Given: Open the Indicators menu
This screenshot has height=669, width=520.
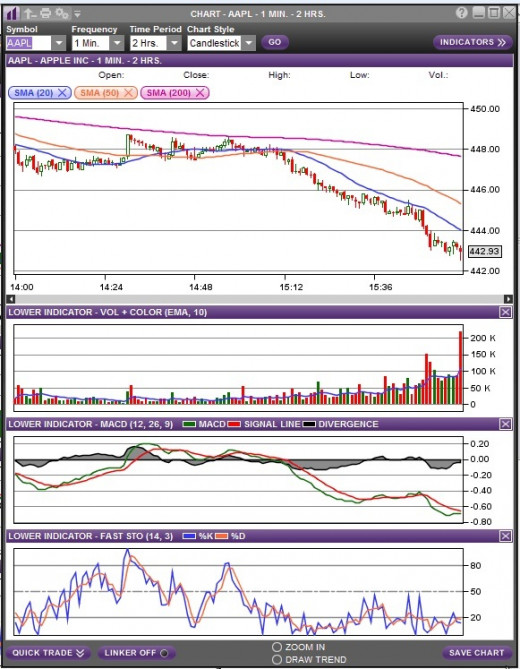Looking at the screenshot, I should coord(472,42).
